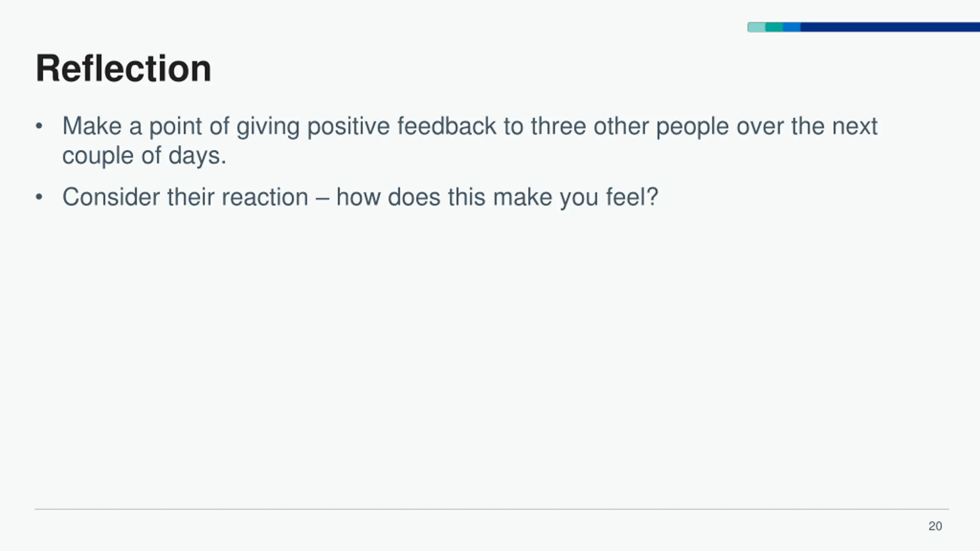Click the word "three" in the first bullet
The image size is (980, 551).
pos(558,126)
